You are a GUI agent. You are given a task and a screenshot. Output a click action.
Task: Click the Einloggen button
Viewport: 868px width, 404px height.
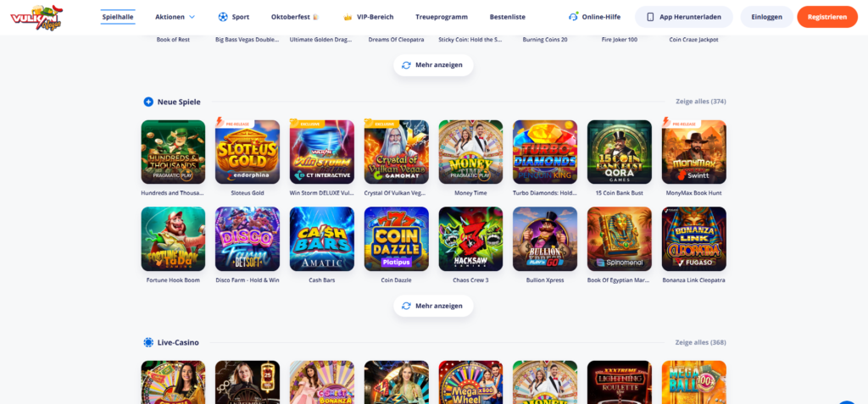tap(766, 17)
